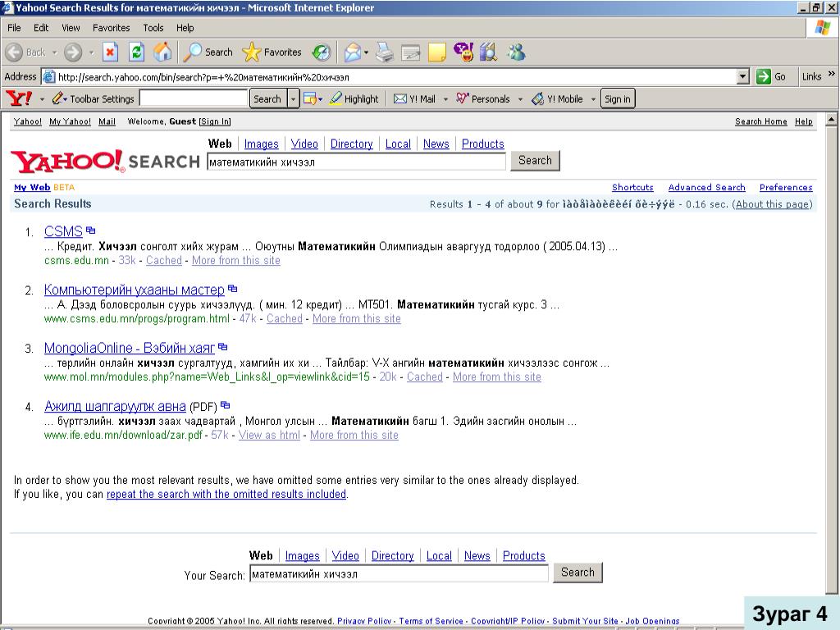Click the green Go arrow button
840x630 pixels.
tap(764, 76)
